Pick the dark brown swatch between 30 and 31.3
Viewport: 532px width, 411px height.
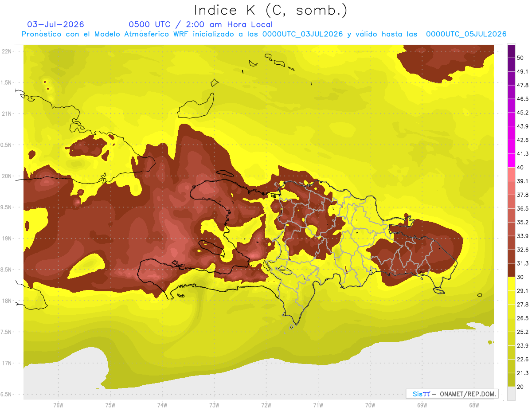coord(512,270)
